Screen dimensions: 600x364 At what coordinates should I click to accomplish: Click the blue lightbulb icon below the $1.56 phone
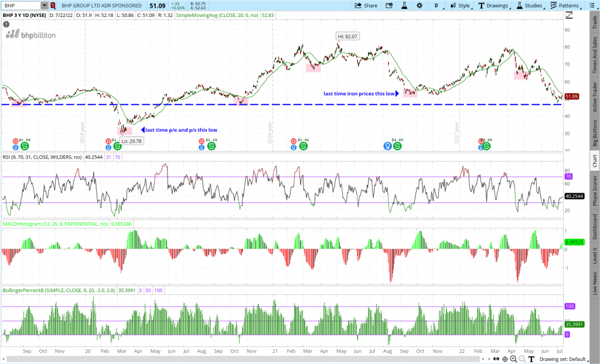[x=16, y=147]
